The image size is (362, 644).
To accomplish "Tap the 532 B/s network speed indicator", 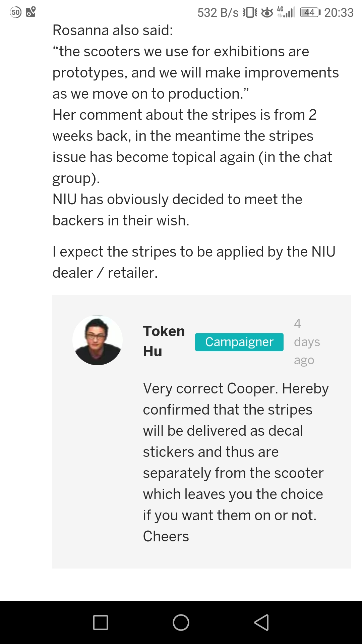I will coord(218,13).
